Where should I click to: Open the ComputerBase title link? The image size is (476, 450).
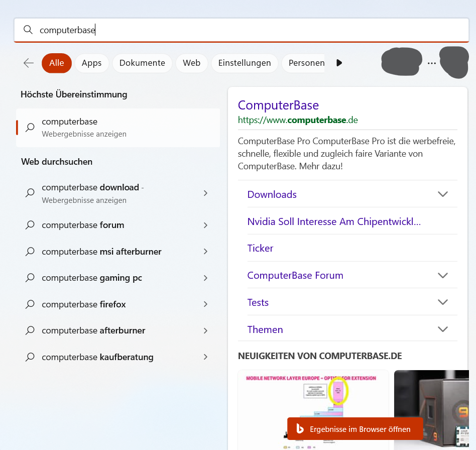tap(278, 105)
